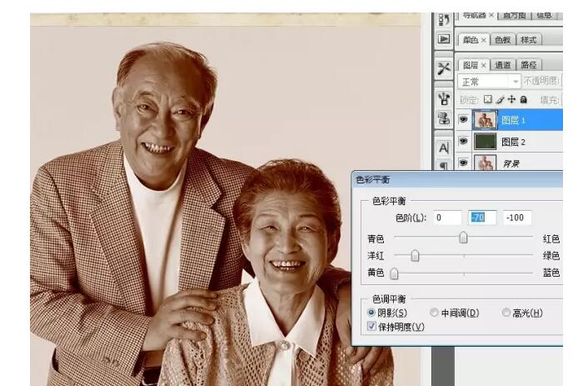
Task: Select the 图层 2 dark green thumbnail
Action: (x=485, y=142)
